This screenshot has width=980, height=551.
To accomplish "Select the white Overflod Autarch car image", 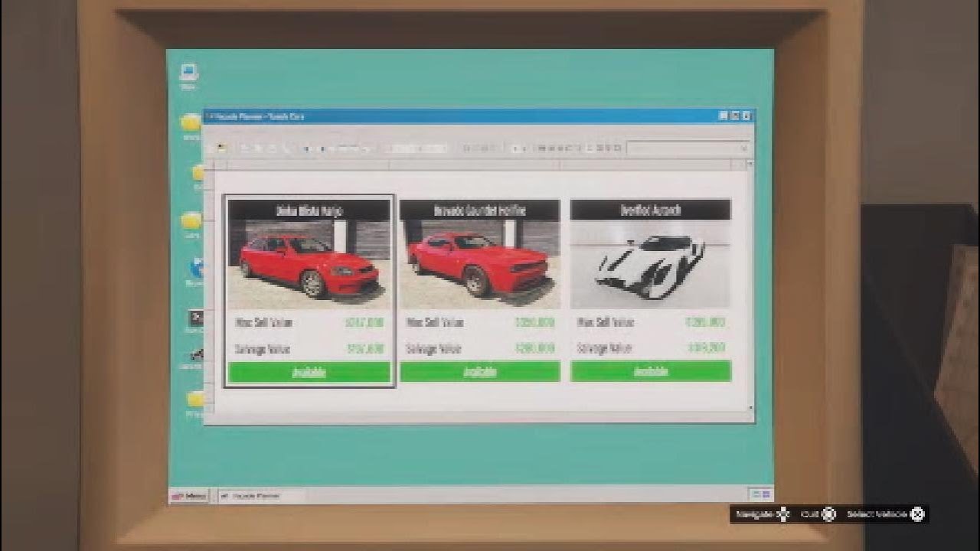I will pyautogui.click(x=651, y=265).
